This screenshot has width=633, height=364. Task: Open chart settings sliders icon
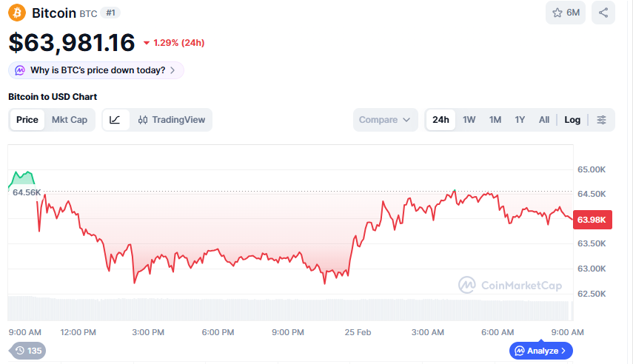point(602,120)
